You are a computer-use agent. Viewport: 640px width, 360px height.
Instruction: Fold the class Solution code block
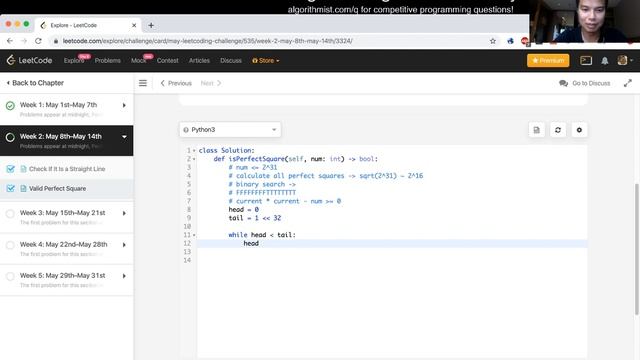194,151
